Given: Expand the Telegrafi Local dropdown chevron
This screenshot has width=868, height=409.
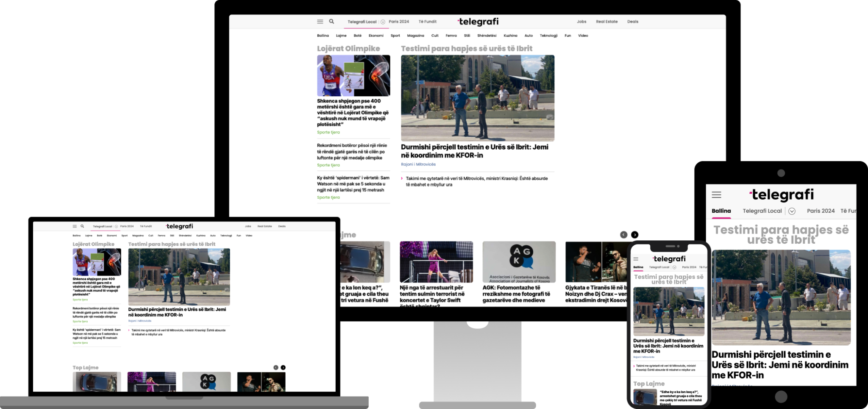Looking at the screenshot, I should [x=382, y=21].
